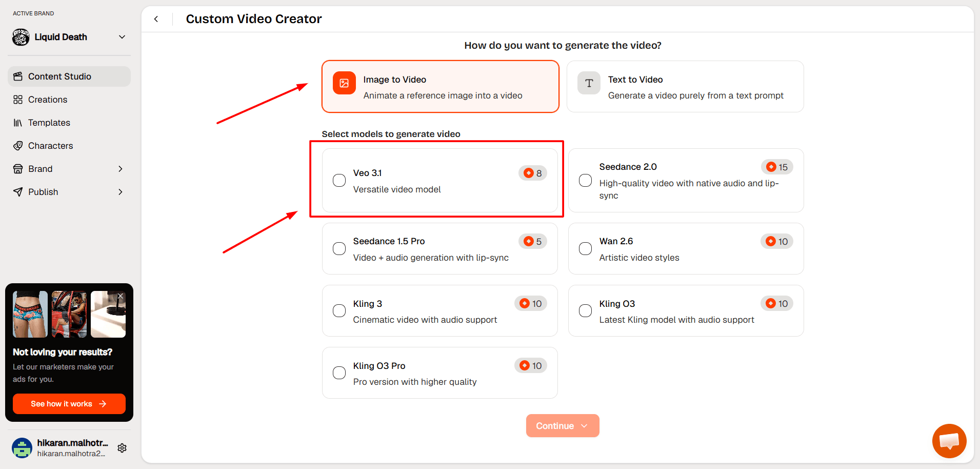The image size is (980, 469).
Task: Click the Seedance 2.0 credit cost badge
Action: coord(777,167)
